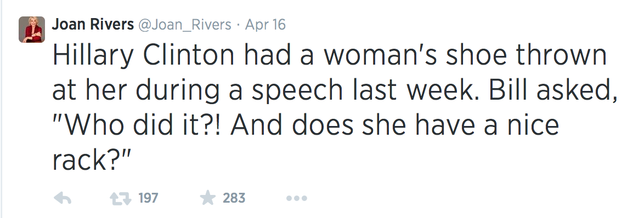Screen dimensions: 644x218
Task: View the 197 retweet count
Action: (x=148, y=198)
